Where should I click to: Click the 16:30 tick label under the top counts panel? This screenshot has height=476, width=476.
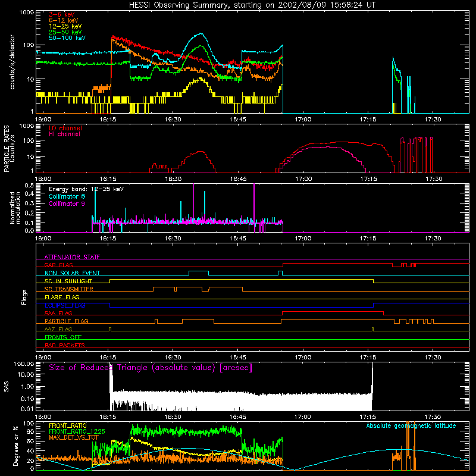tap(173, 120)
